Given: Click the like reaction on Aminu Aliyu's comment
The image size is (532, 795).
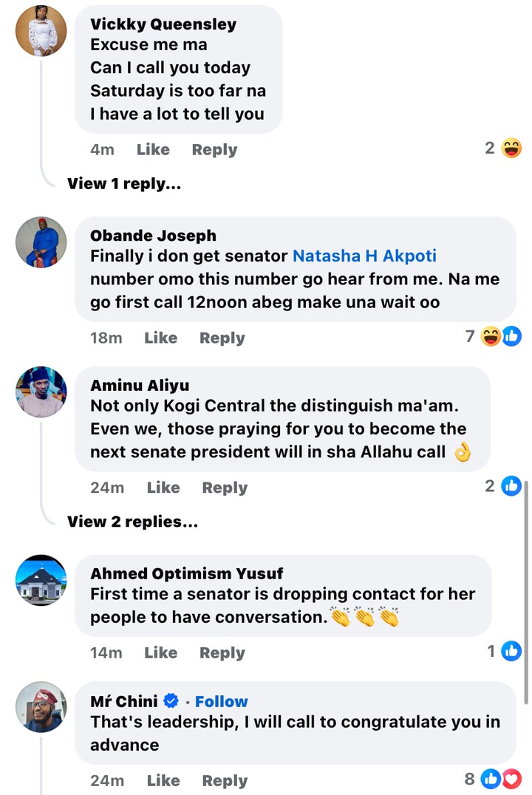Looking at the screenshot, I should pos(511,486).
